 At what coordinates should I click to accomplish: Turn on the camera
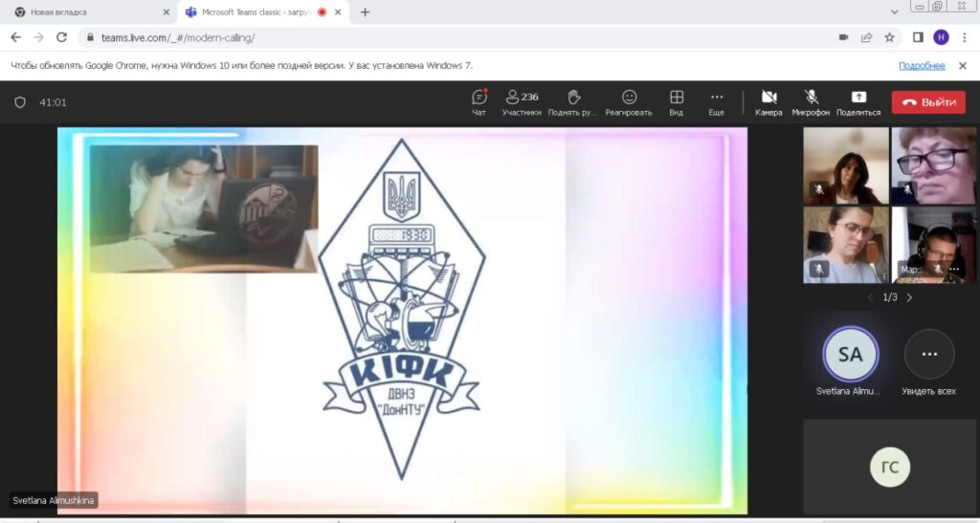768,102
